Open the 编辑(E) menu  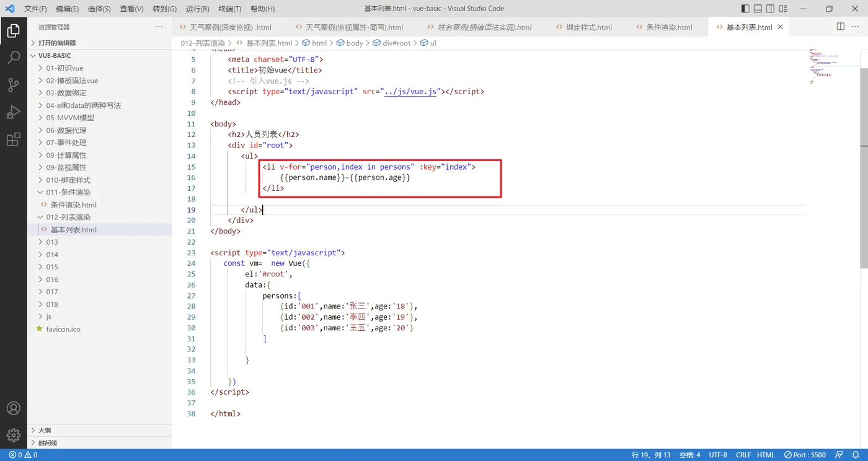[67, 9]
